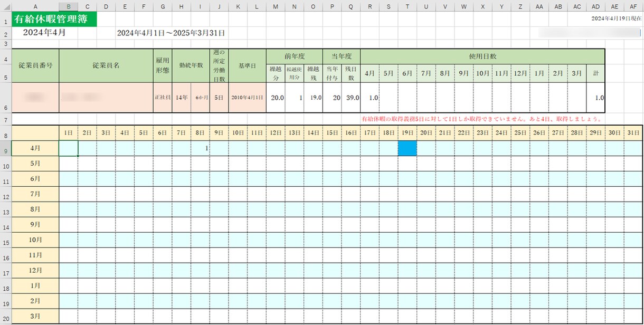Click the 6か月 months-of-service cell
The height and width of the screenshot is (325, 644).
(200, 98)
